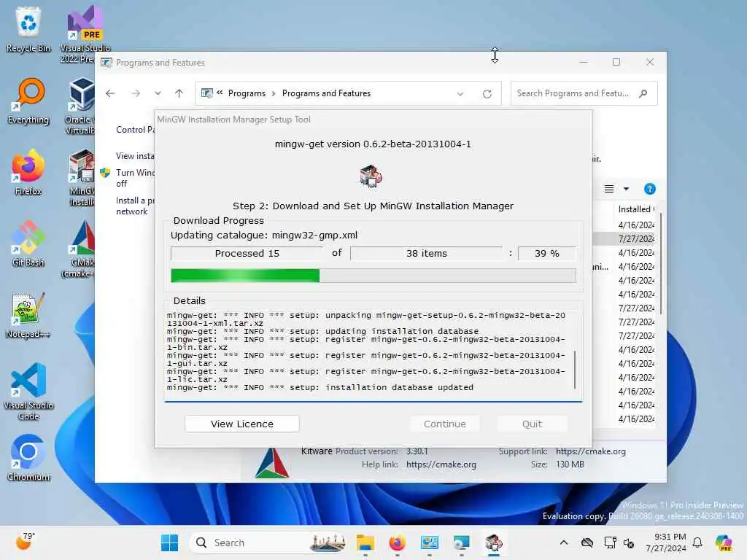Go forward in Programs and Features window
This screenshot has width=747, height=560.
pyautogui.click(x=136, y=93)
